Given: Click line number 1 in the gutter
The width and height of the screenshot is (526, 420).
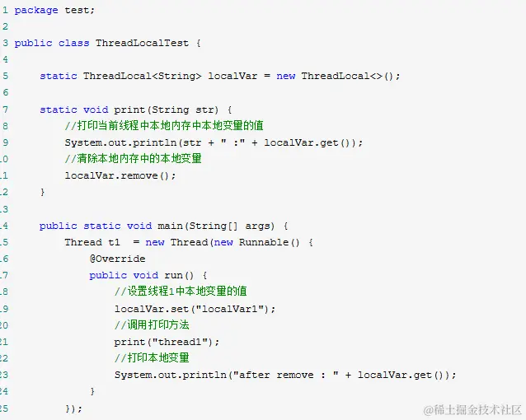Looking at the screenshot, I should click(5, 11).
